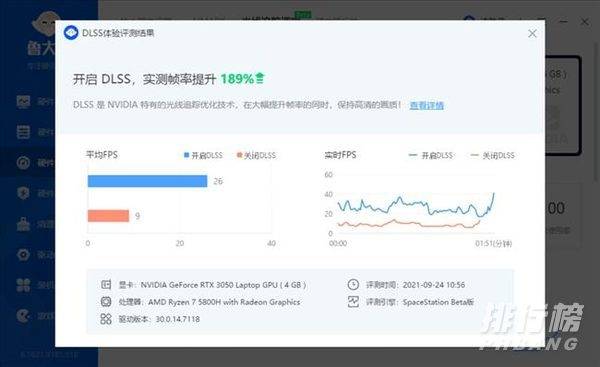Click the blue DLSS-on bar showing 26
Image resolution: width=600 pixels, height=367 pixels.
pyautogui.click(x=147, y=181)
